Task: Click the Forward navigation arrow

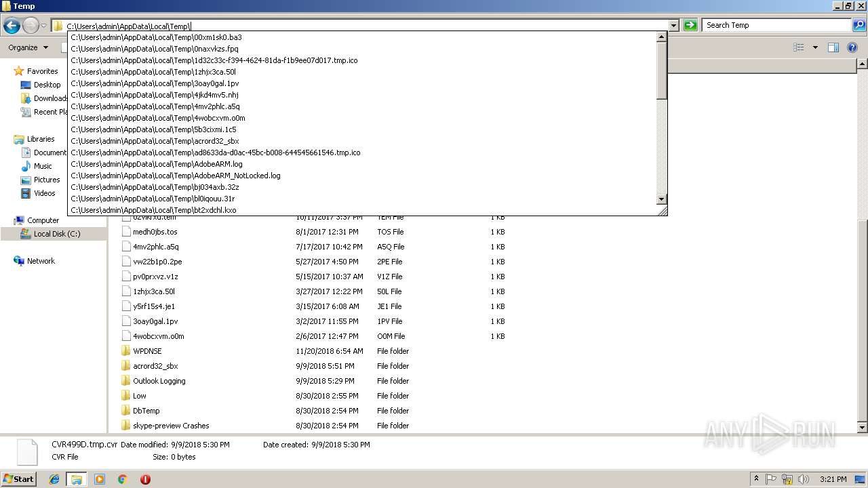Action: tap(31, 26)
